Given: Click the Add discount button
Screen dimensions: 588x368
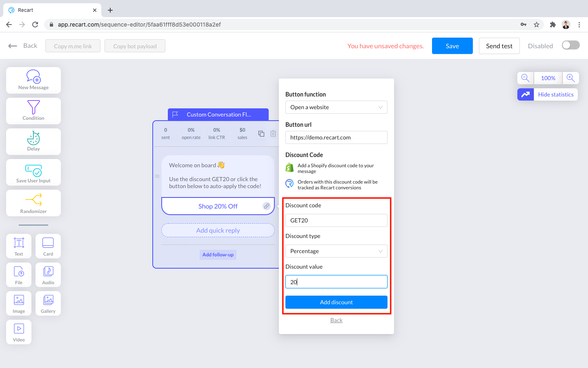Looking at the screenshot, I should (336, 302).
